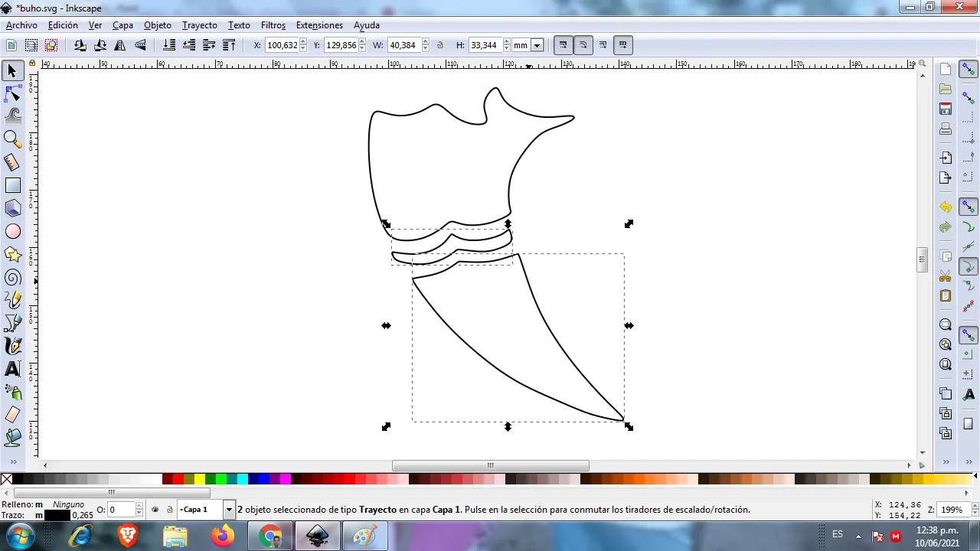Click Deselect icon in tool controls
The height and width of the screenshot is (551, 980).
click(x=51, y=45)
